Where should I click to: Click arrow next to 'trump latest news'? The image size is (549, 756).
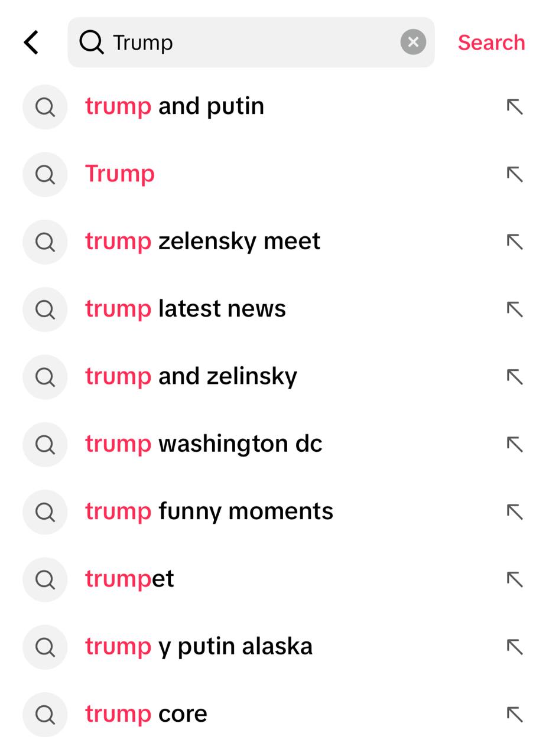[x=515, y=309]
